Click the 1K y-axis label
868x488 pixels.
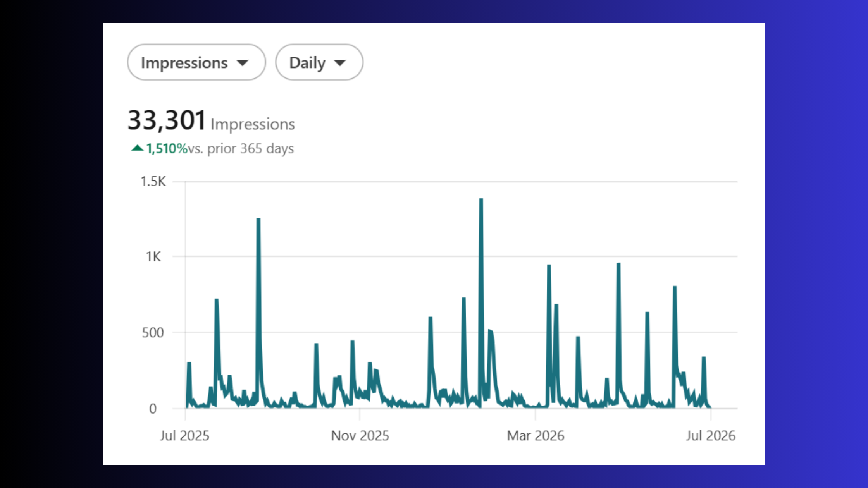[153, 257]
